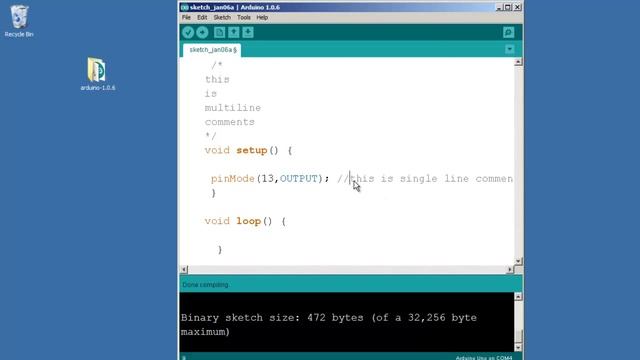This screenshot has width=640, height=360.
Task: Open a sketch with the Open icon
Action: [233, 32]
